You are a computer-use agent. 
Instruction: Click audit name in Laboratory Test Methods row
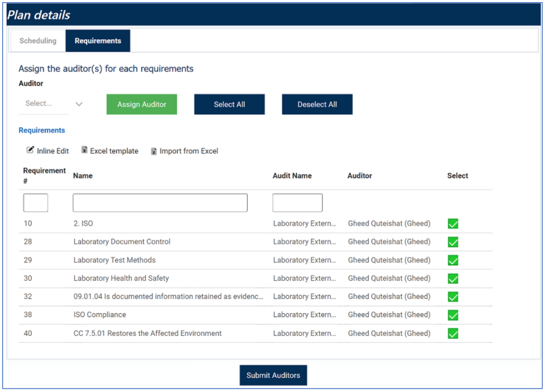304,260
